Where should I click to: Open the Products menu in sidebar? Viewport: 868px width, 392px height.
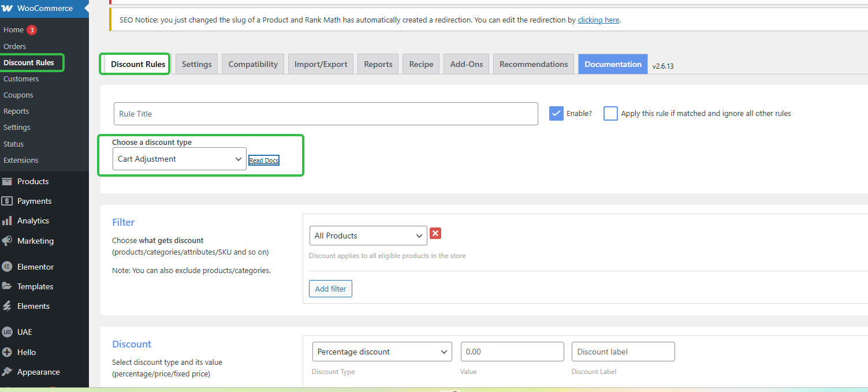coord(32,181)
